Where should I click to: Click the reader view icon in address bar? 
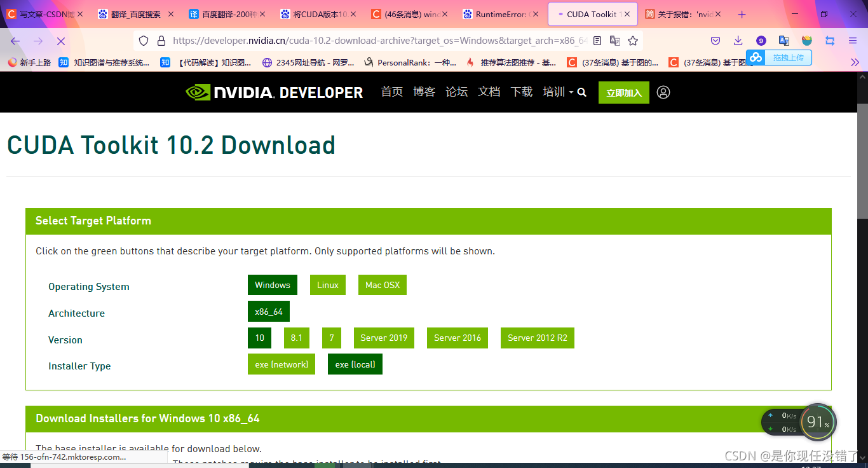tap(597, 40)
